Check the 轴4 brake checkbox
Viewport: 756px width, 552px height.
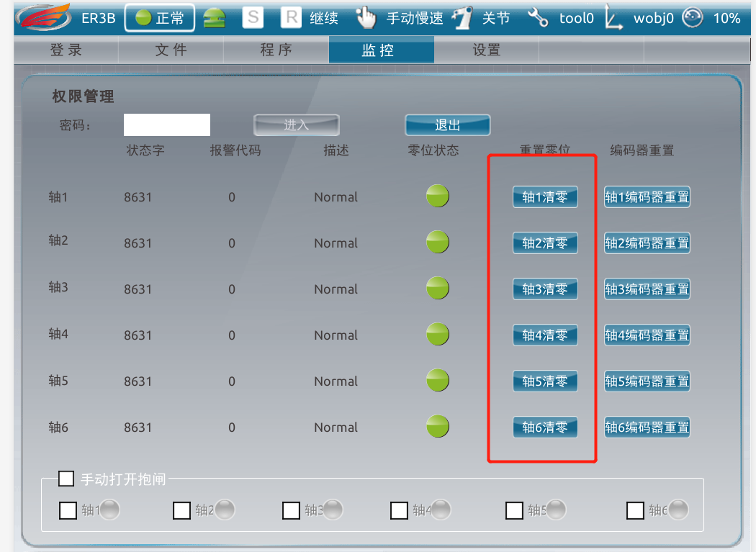[x=399, y=510]
